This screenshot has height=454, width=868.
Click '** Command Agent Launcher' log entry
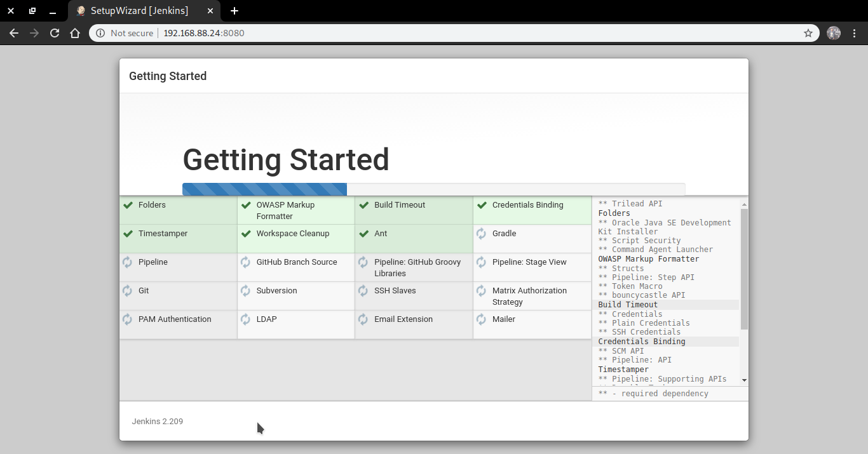[656, 250]
